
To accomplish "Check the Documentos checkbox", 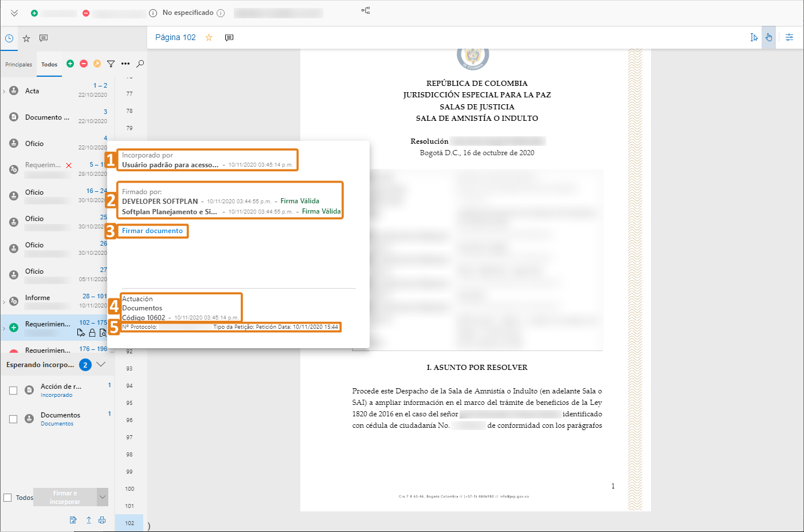I will (13, 419).
